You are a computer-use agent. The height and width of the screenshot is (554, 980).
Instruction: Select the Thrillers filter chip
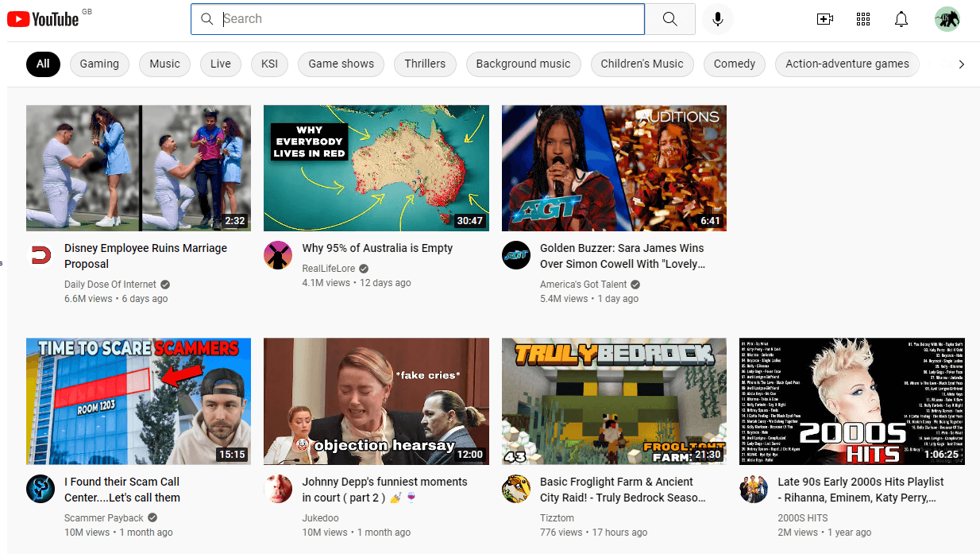click(x=425, y=64)
